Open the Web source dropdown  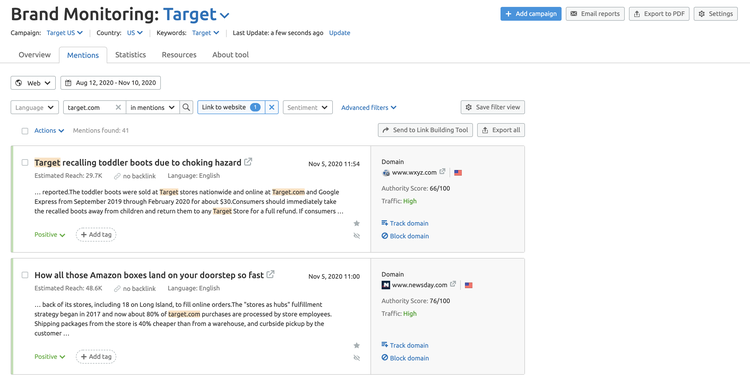[x=33, y=83]
